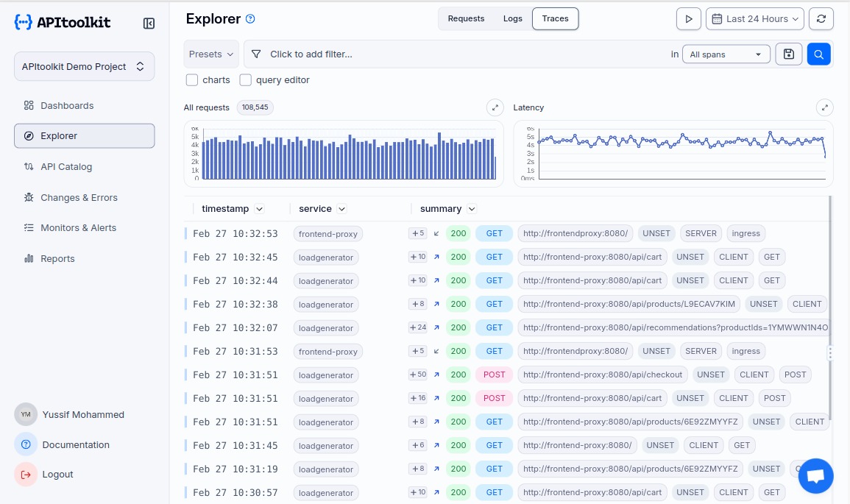Click the Logout link
This screenshot has height=504, width=850.
coord(57,475)
